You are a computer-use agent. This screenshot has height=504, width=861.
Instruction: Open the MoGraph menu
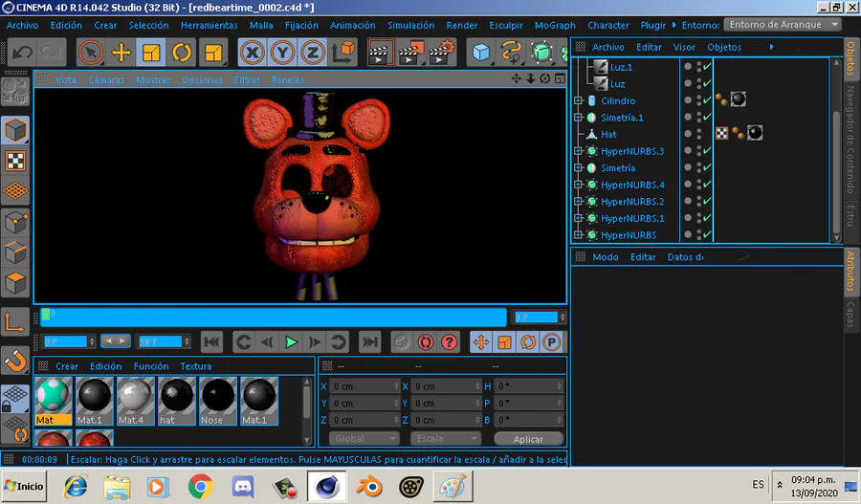pos(555,25)
